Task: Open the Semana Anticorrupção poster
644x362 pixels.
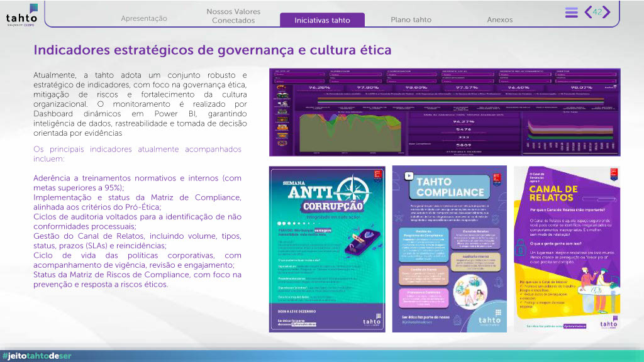Action: 327,249
